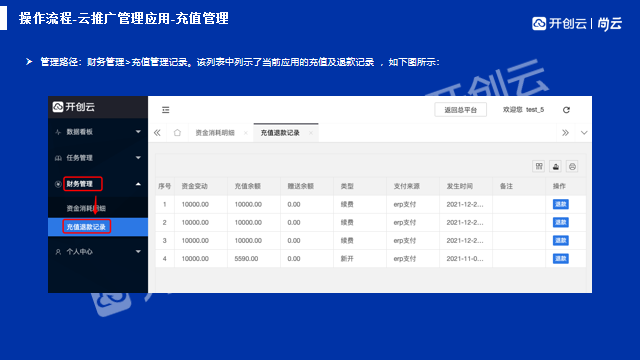The width and height of the screenshot is (640, 360).
Task: Click 退款 button in row 1
Action: pos(561,204)
